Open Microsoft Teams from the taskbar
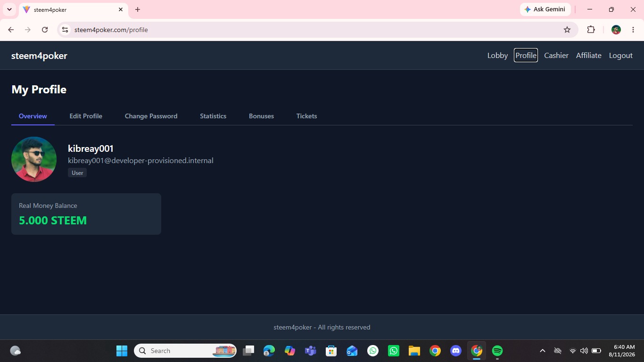The height and width of the screenshot is (362, 644). coord(311,351)
